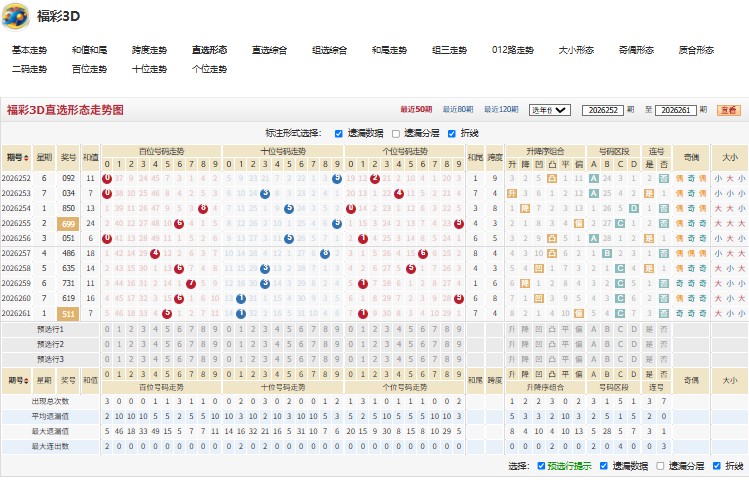Show 最近80期 results
Viewport: 749px width, 480px height.
point(458,110)
